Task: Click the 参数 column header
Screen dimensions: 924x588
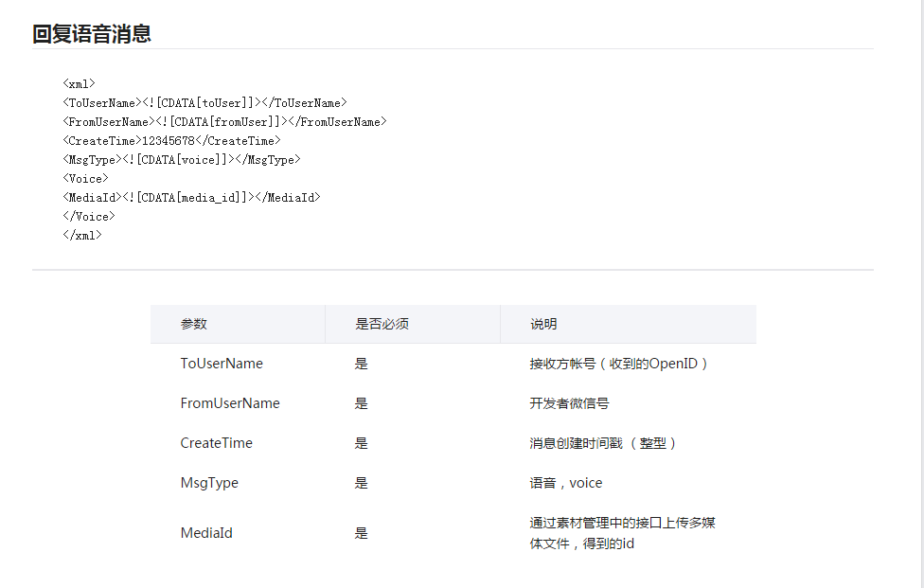Action: pos(194,324)
